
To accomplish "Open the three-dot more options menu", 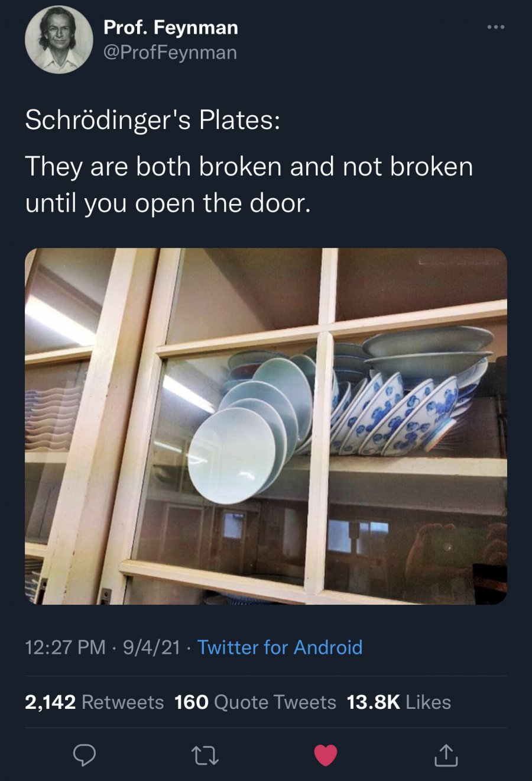I will tap(496, 27).
